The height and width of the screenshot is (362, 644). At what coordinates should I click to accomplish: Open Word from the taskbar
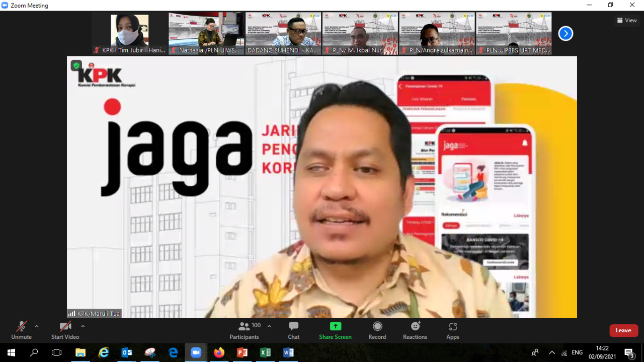pyautogui.click(x=288, y=352)
